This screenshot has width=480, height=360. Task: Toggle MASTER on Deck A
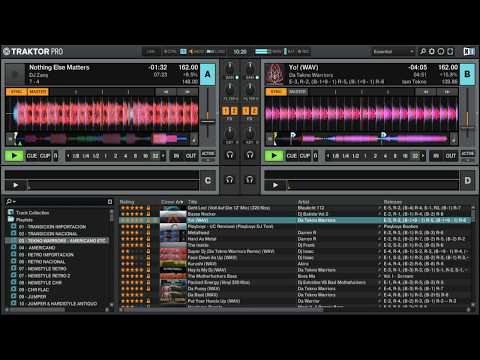point(38,92)
